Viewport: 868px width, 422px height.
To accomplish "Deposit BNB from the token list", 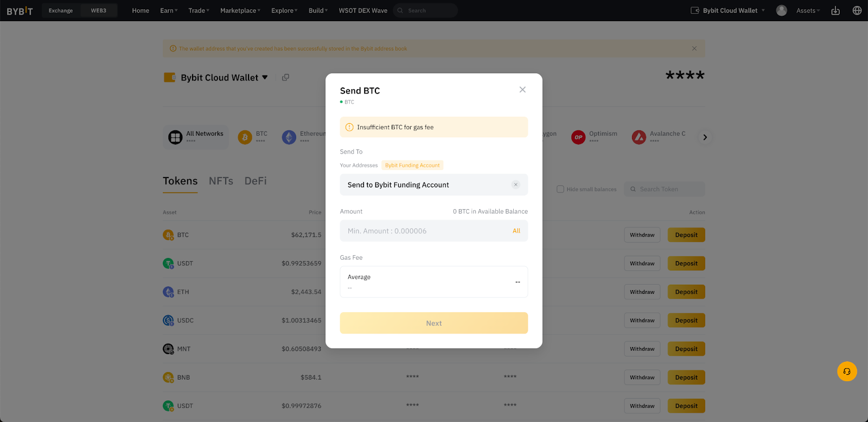I will click(686, 377).
